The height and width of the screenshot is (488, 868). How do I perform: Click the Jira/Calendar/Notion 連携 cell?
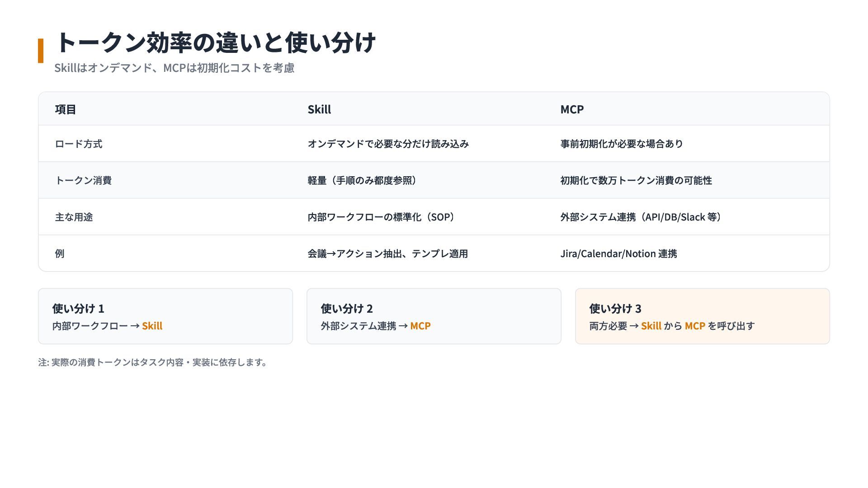click(618, 253)
